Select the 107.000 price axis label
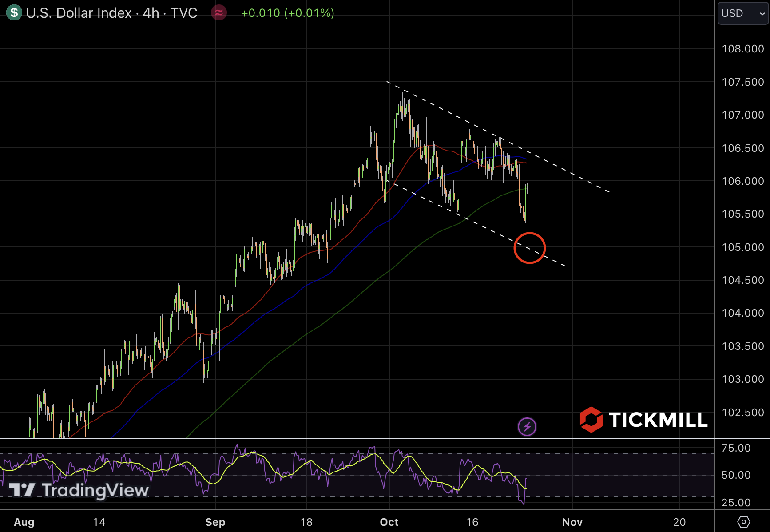Viewport: 770px width, 532px height. [x=743, y=115]
